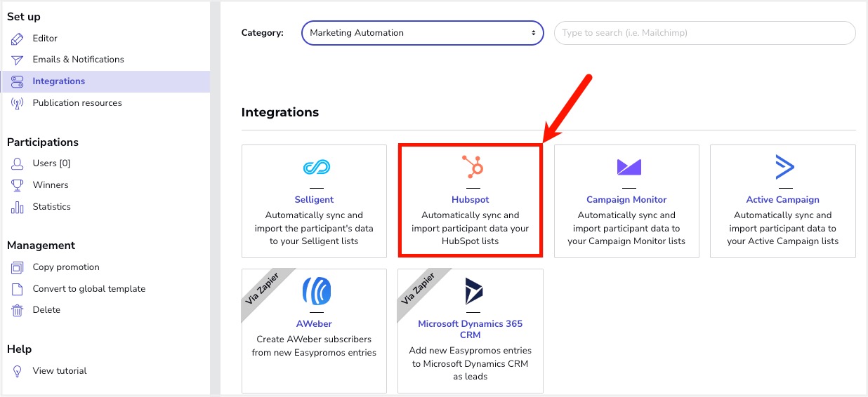Click the Statistics bar chart icon
This screenshot has width=868, height=397.
click(x=18, y=207)
